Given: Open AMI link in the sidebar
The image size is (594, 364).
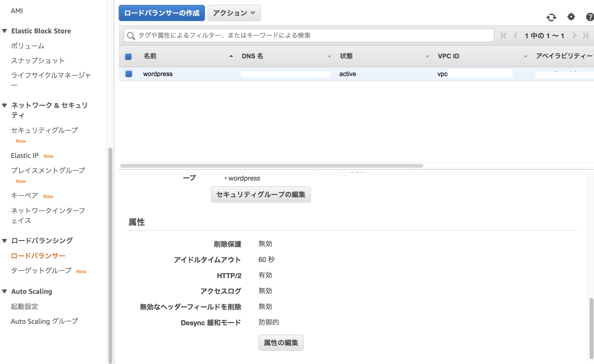Looking at the screenshot, I should 17,11.
